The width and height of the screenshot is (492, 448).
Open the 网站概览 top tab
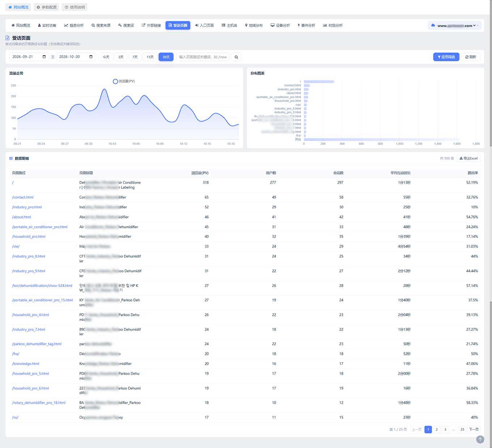click(18, 7)
